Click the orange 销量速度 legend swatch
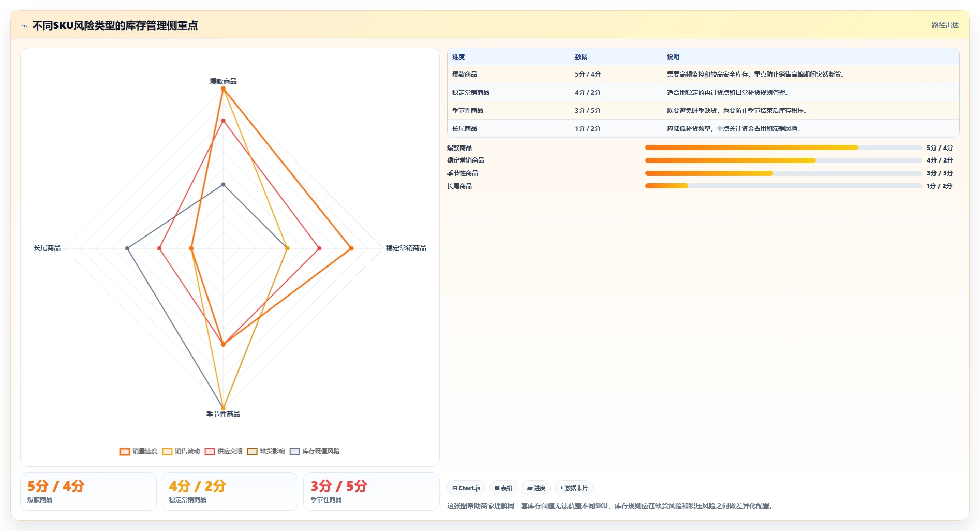The width and height of the screenshot is (980, 531). (125, 452)
